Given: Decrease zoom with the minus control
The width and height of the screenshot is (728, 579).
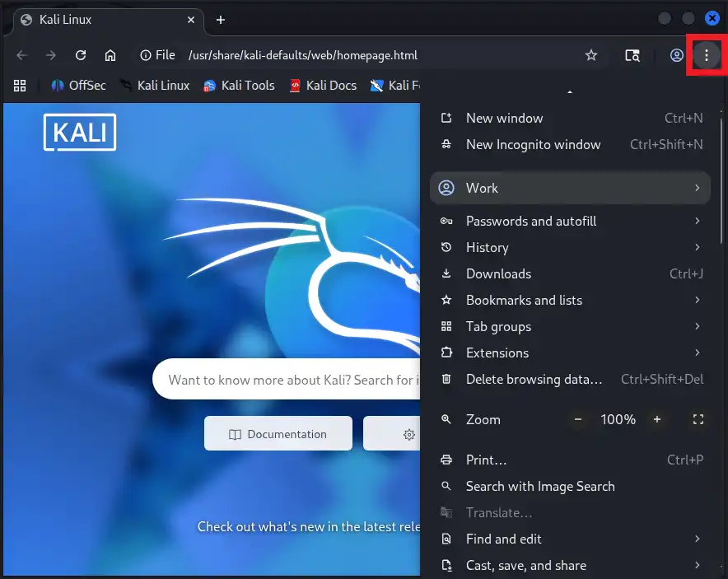Looking at the screenshot, I should [x=578, y=420].
